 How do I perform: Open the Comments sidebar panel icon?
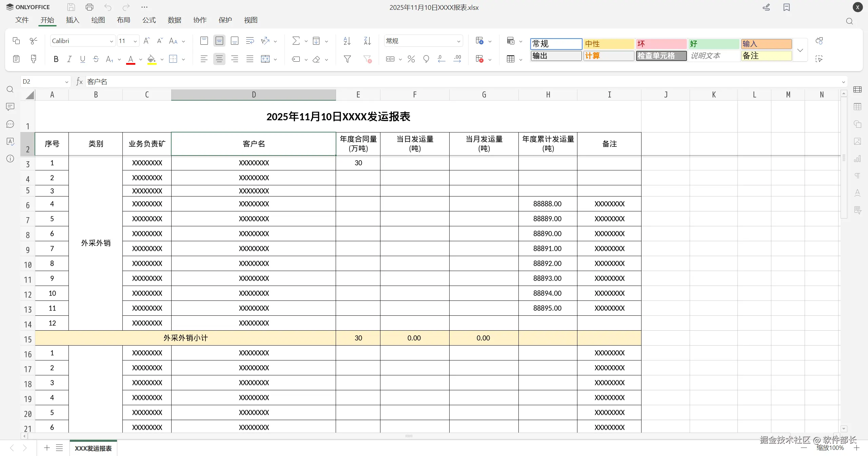tap(10, 107)
